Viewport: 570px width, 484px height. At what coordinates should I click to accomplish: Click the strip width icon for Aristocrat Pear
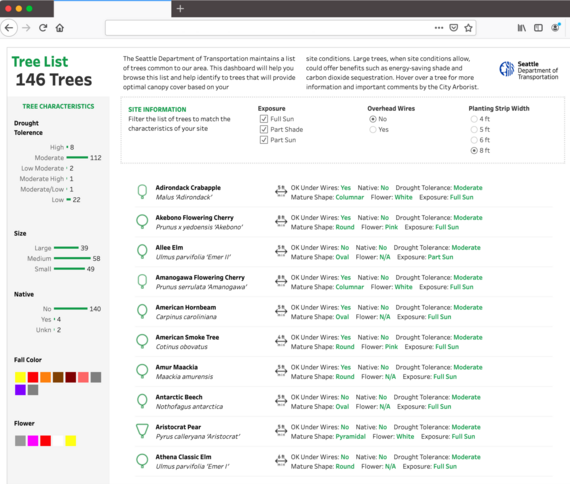click(281, 430)
